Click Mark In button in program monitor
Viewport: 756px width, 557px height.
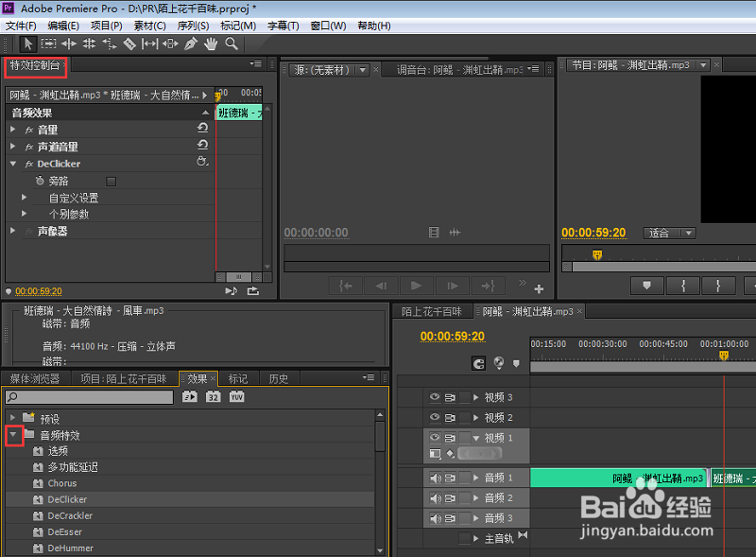682,286
